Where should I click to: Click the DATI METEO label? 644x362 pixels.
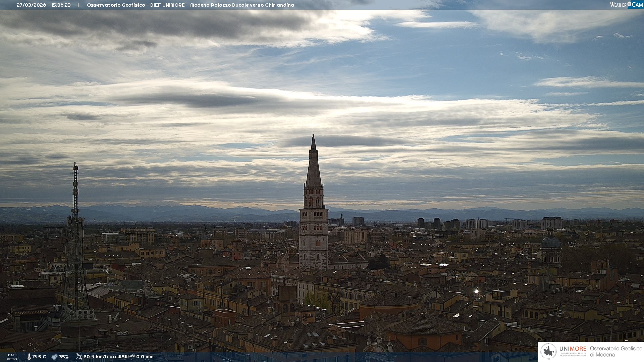tap(12, 357)
